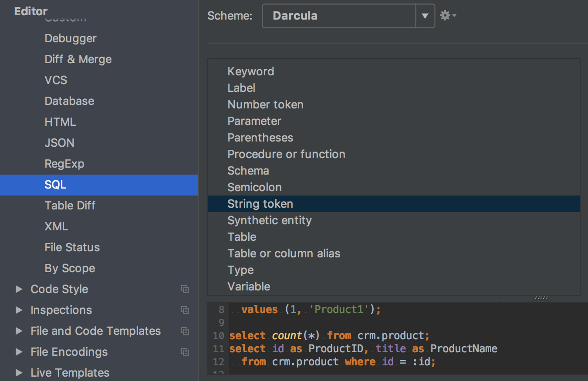Click the values keyword in preview
The image size is (588, 381).
point(260,310)
